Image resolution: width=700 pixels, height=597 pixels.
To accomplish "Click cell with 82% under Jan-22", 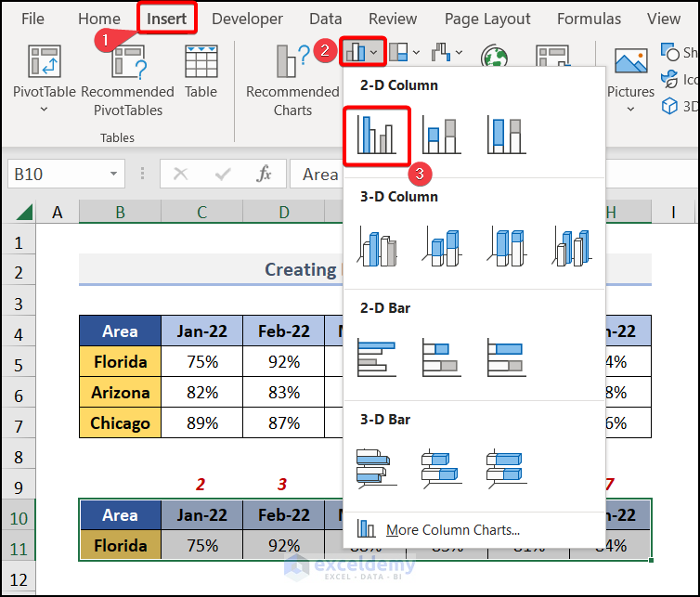I will point(201,392).
